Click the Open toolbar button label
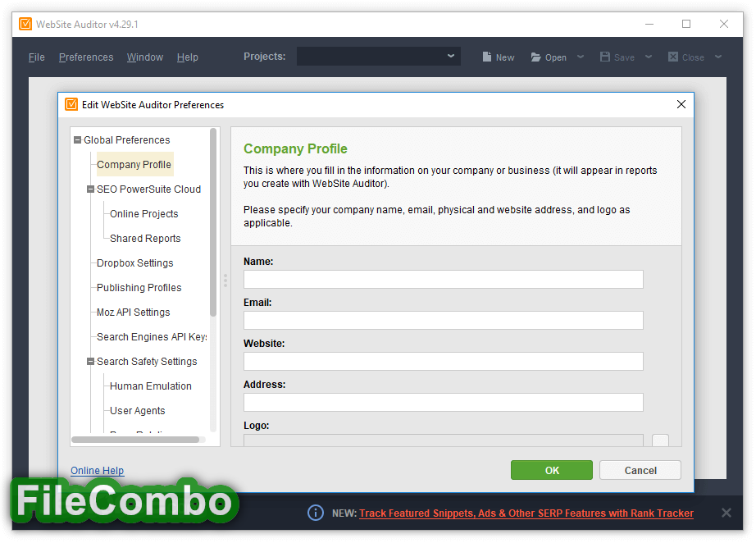This screenshot has width=756, height=543. click(x=555, y=57)
